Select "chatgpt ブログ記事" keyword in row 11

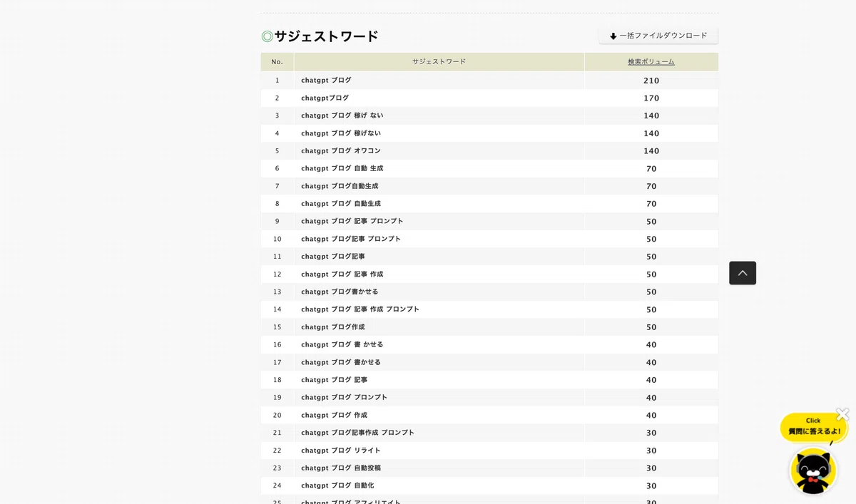(333, 256)
